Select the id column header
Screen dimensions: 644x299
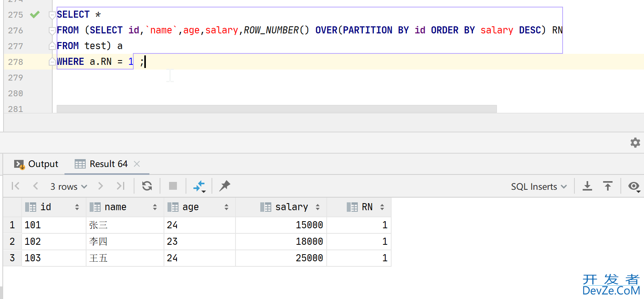(54, 207)
